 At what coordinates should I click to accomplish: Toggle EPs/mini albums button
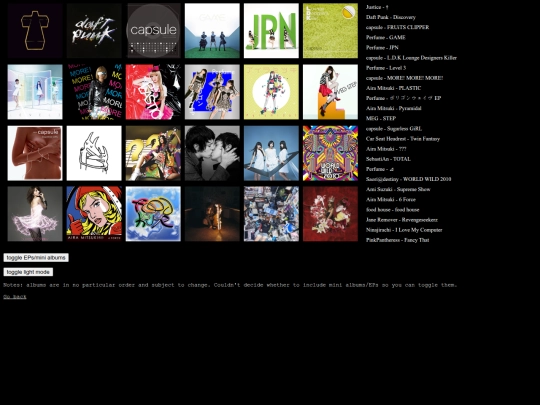coord(36,258)
